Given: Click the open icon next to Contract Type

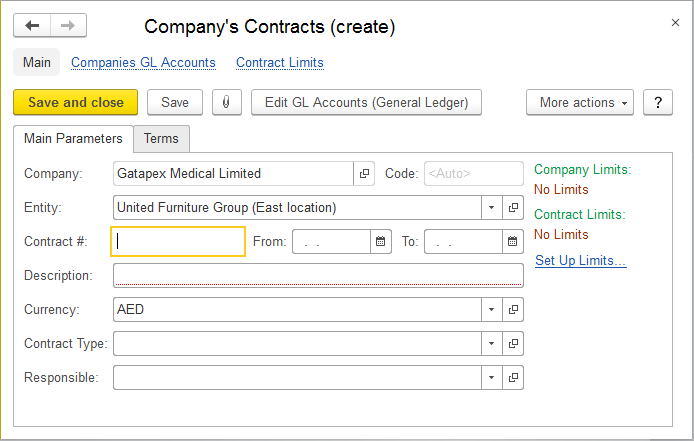Looking at the screenshot, I should (513, 344).
